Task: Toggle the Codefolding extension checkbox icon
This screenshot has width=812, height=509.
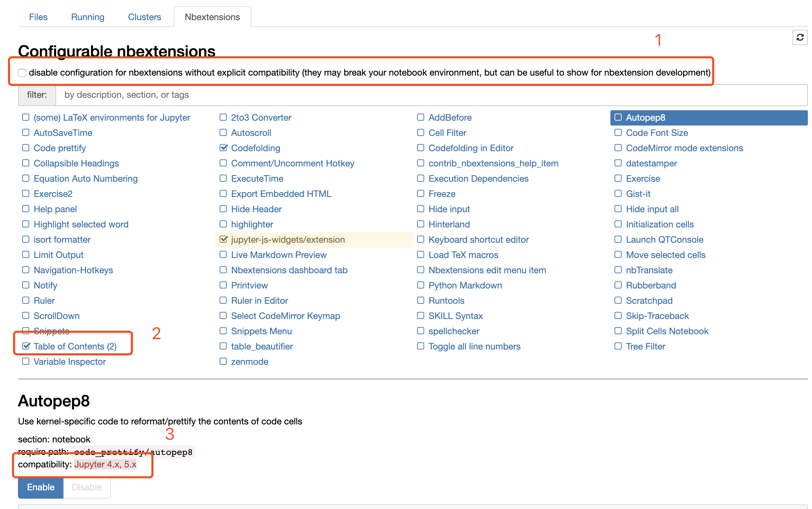Action: pyautogui.click(x=223, y=148)
